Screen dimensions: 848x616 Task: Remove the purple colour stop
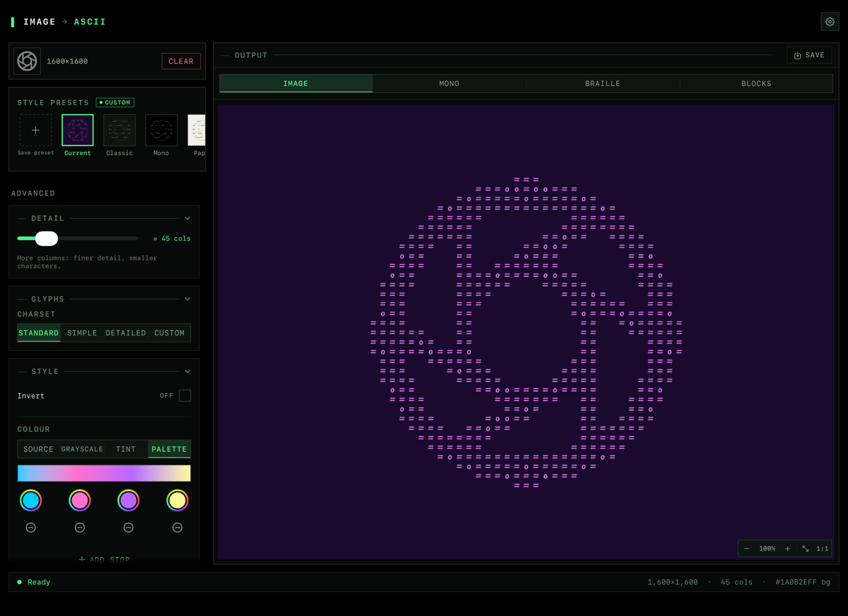coord(128,527)
